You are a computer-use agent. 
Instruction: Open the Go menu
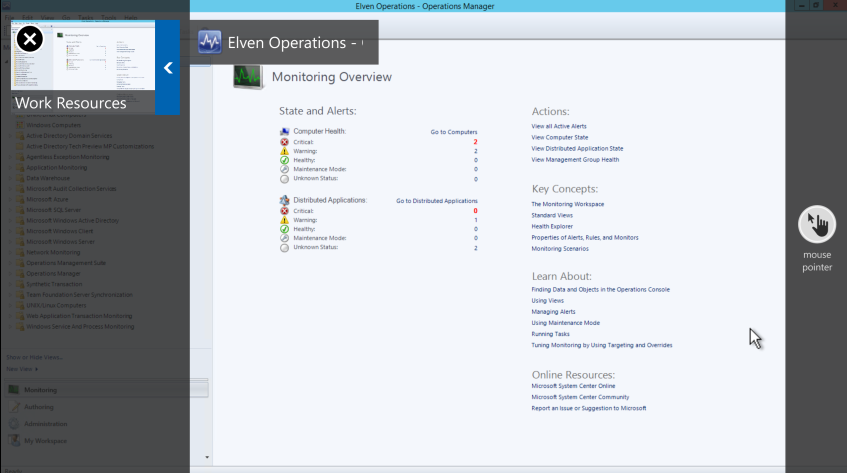tap(66, 18)
